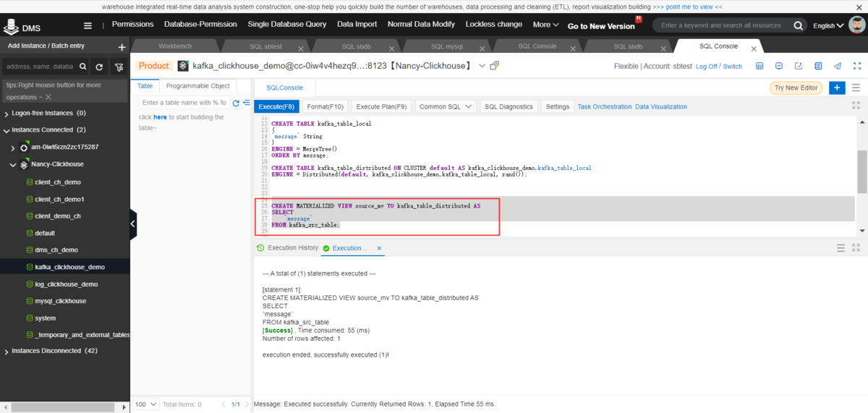Screen dimensions: 868x413
Task: Open Single Database Query menu
Action: click(x=287, y=25)
